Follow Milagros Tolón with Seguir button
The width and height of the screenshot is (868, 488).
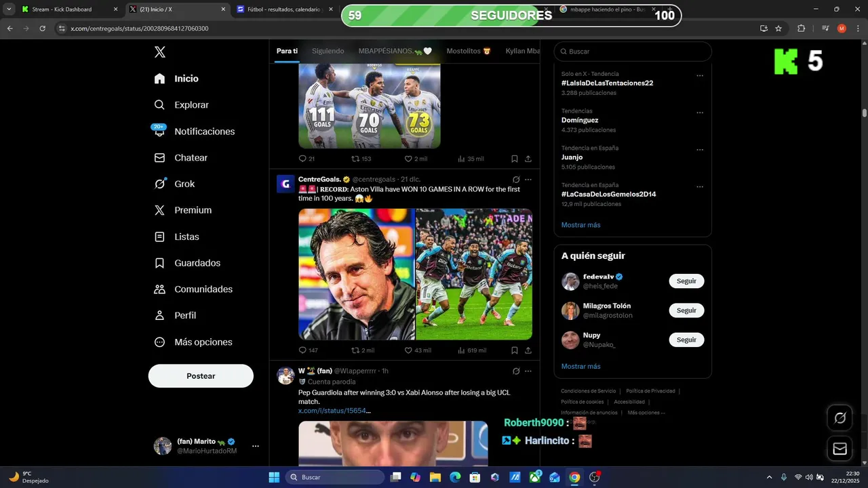[686, 310]
